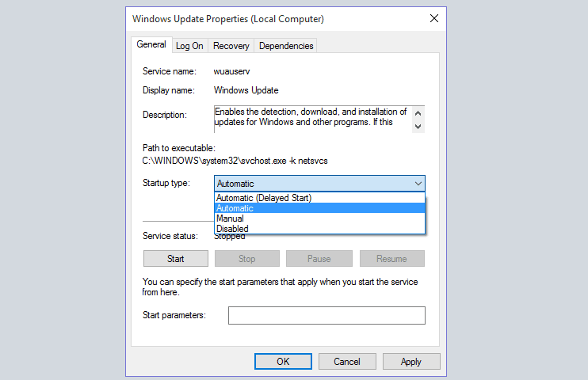
Task: Open the Log On tab
Action: coord(189,46)
